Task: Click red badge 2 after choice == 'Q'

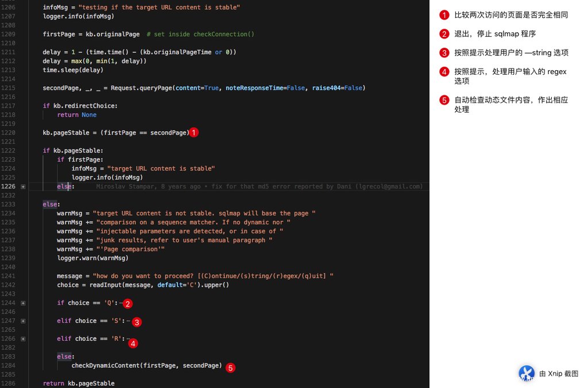Action: [128, 304]
